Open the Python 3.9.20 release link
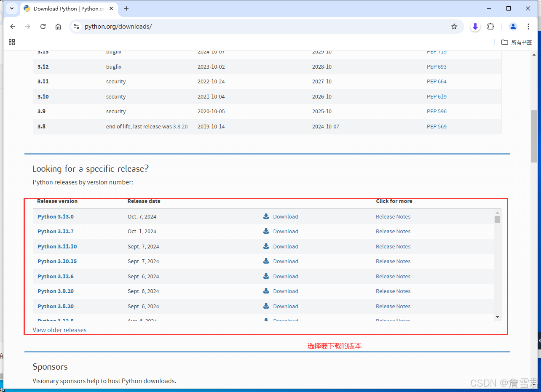541x392 pixels. point(56,291)
